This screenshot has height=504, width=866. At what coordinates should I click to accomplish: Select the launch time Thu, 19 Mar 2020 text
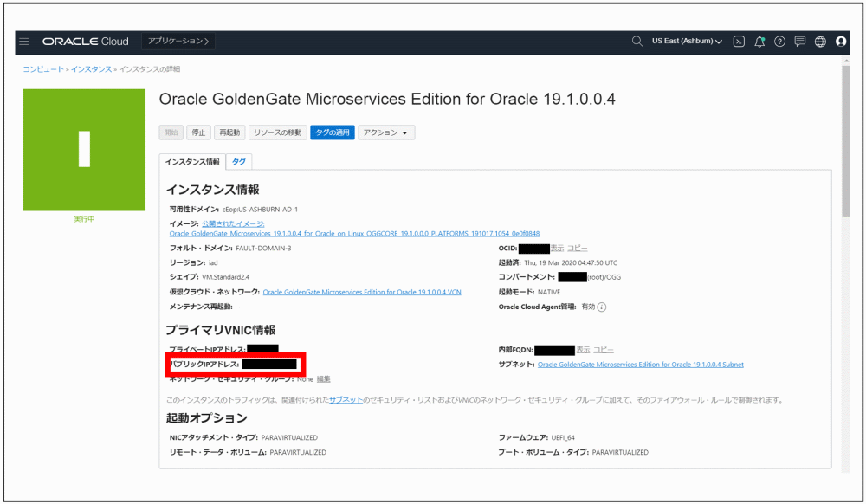tap(571, 262)
